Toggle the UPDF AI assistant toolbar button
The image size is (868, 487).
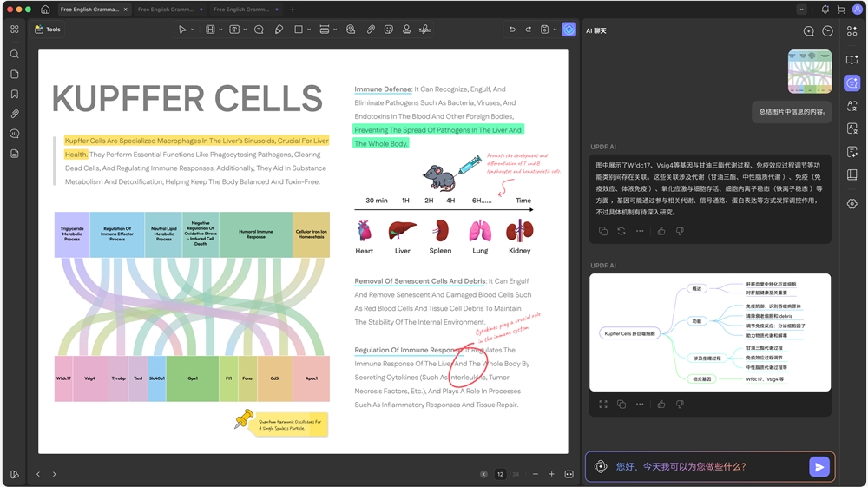569,30
